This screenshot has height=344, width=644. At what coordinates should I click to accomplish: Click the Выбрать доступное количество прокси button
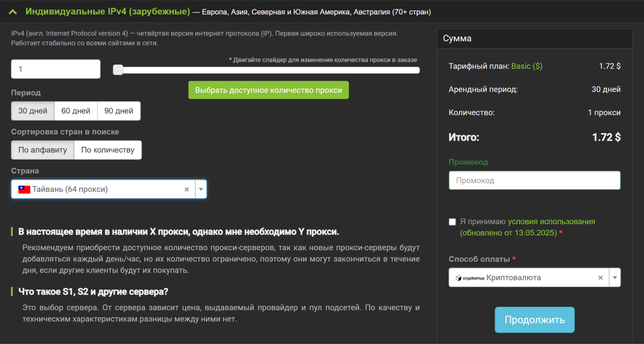[x=268, y=90]
